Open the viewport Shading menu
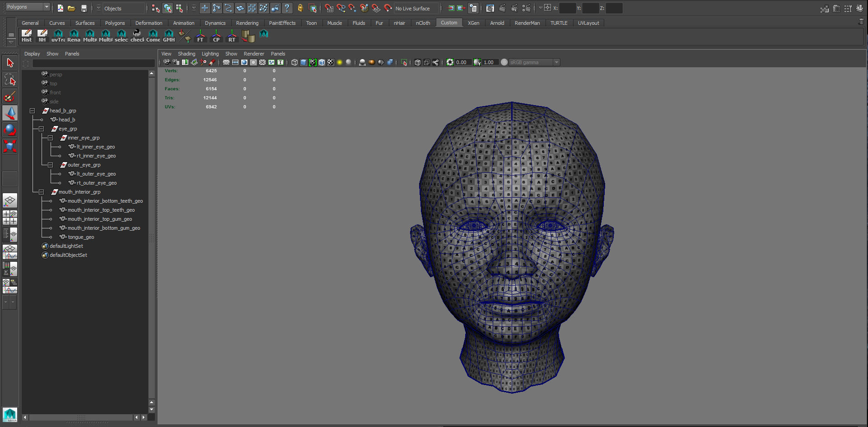 pyautogui.click(x=187, y=54)
